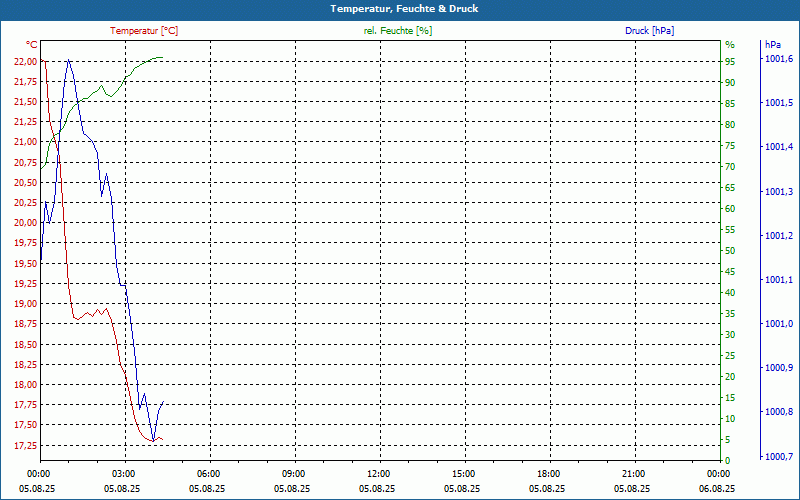This screenshot has height=500, width=800.
Task: Click the '1001,5' pressure axis value
Action: (x=779, y=103)
